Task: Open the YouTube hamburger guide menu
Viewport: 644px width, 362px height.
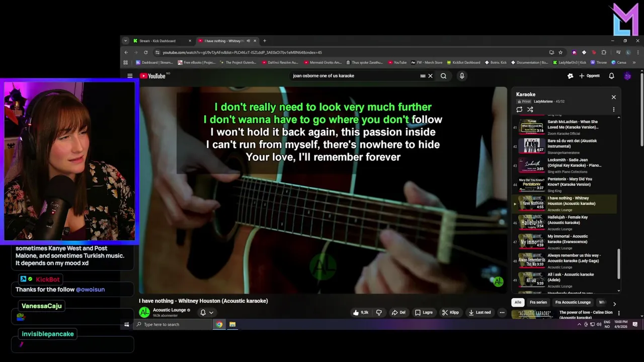Action: tap(130, 76)
